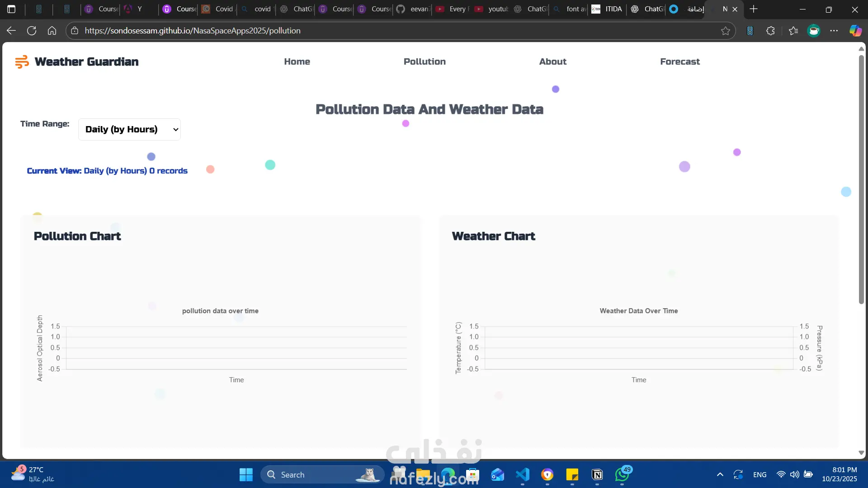Open Notion from the taskbar
The height and width of the screenshot is (488, 868).
(597, 474)
